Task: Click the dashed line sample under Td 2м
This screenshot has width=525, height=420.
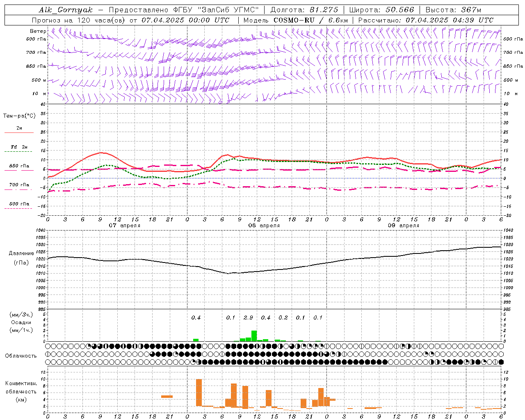Action: click(18, 152)
